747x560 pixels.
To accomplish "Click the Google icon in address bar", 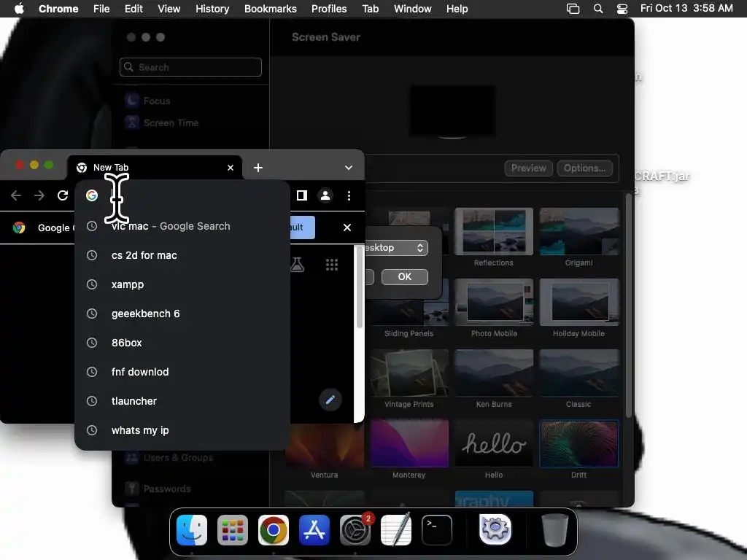I will pos(92,195).
